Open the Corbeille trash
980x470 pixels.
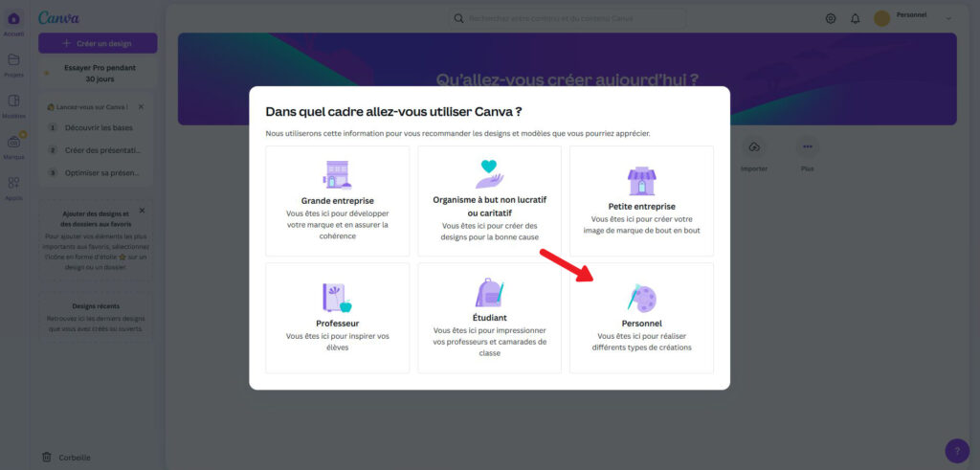67,458
